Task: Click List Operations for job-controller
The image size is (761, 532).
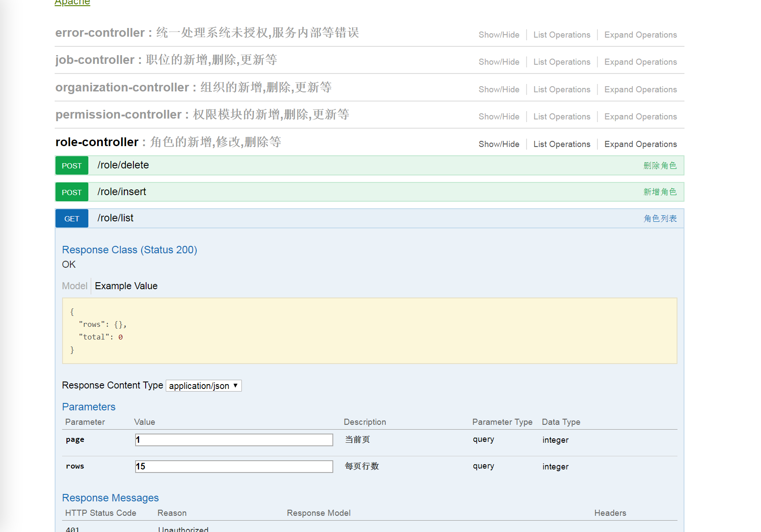Action: [562, 62]
